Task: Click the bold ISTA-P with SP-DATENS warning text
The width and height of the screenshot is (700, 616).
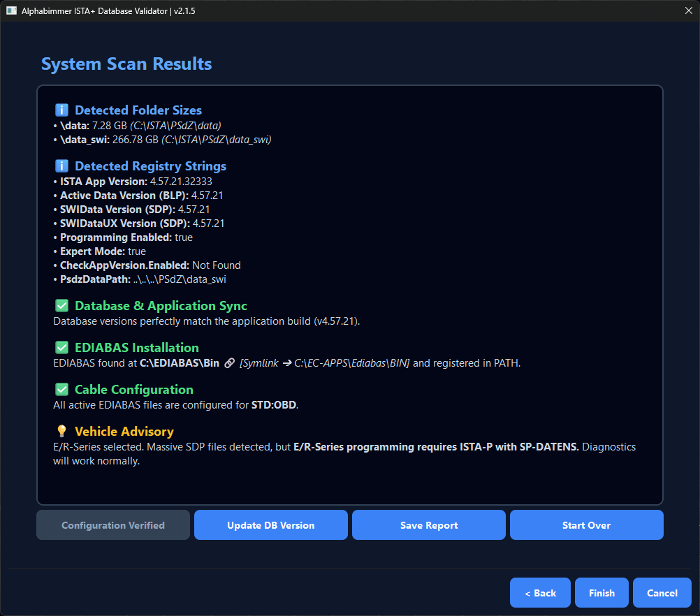Action: pos(436,447)
